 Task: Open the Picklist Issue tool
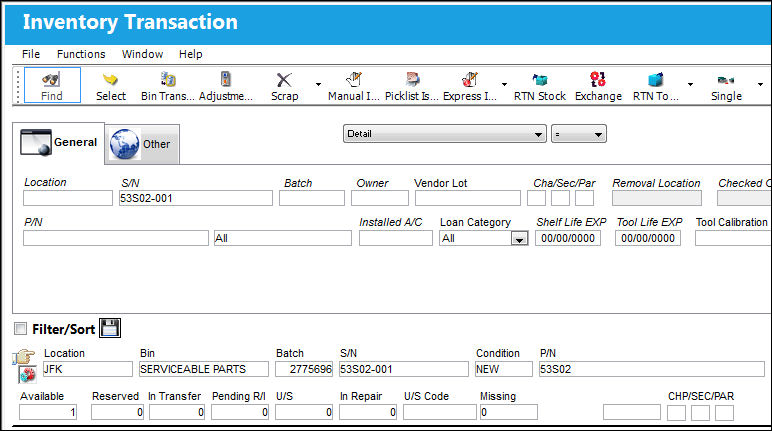tap(412, 86)
